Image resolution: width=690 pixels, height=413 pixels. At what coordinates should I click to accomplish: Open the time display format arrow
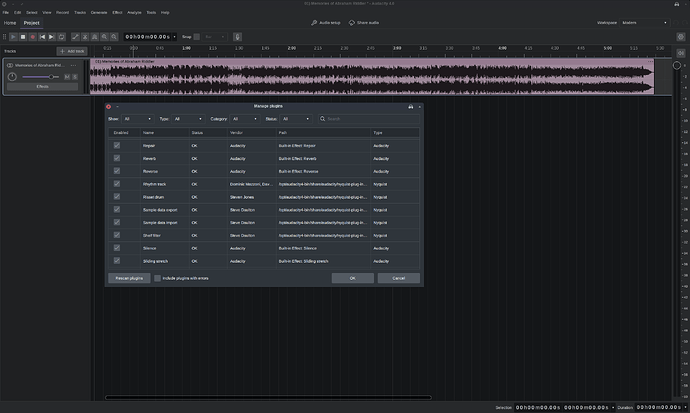(x=174, y=37)
